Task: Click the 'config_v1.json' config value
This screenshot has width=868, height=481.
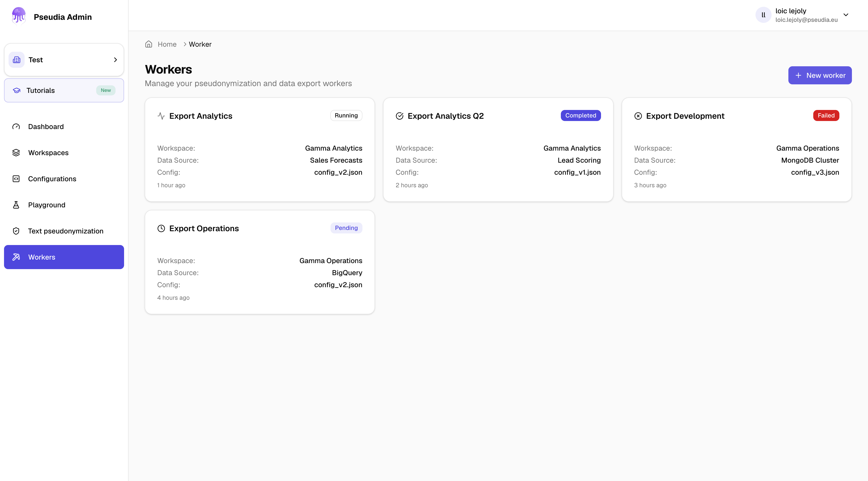Action: coord(577,172)
